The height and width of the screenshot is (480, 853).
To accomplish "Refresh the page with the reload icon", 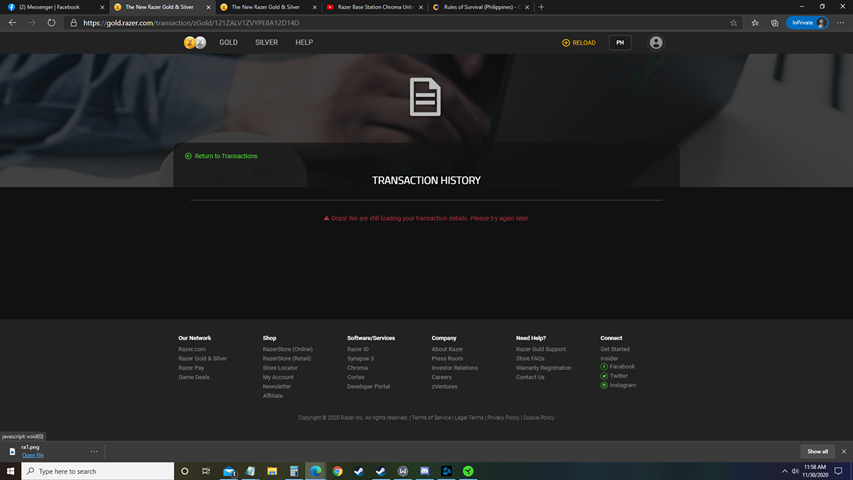I will (x=51, y=23).
